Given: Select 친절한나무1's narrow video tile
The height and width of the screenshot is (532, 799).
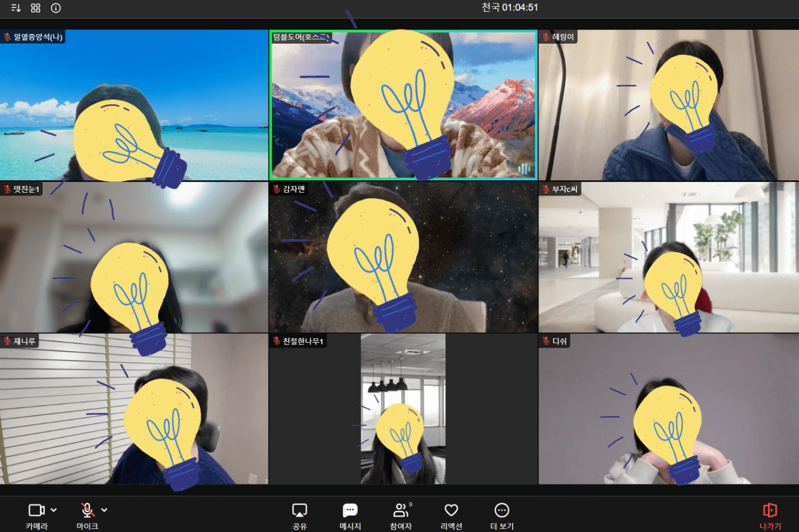Looking at the screenshot, I should (x=403, y=409).
